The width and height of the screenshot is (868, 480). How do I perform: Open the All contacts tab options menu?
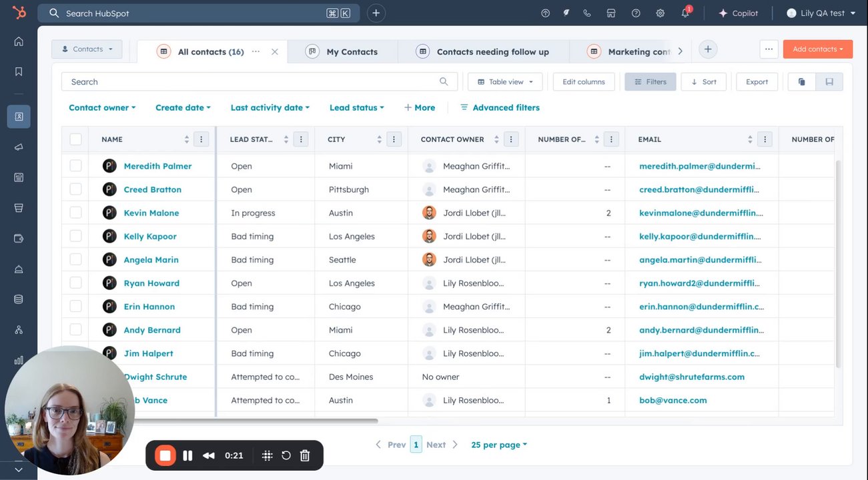tap(256, 51)
